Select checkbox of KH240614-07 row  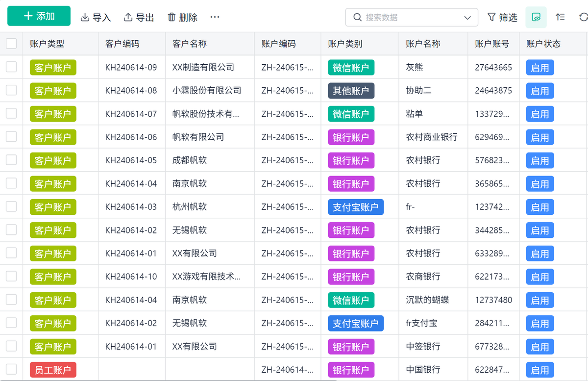tap(11, 114)
